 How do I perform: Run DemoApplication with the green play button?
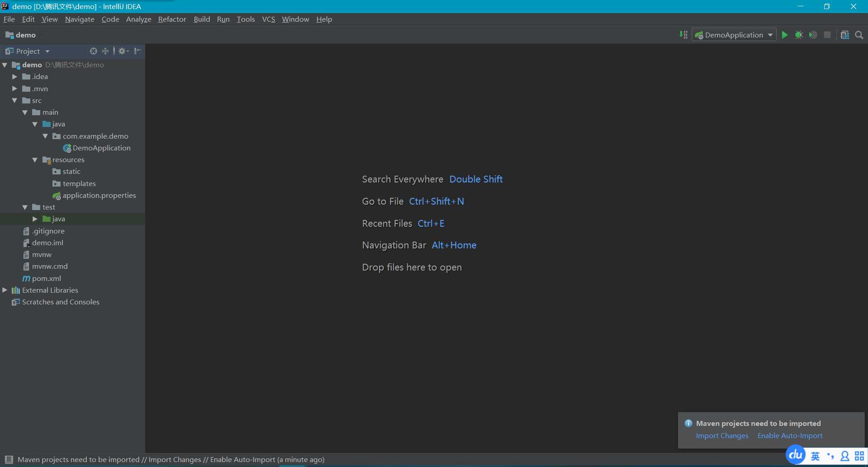coord(785,35)
